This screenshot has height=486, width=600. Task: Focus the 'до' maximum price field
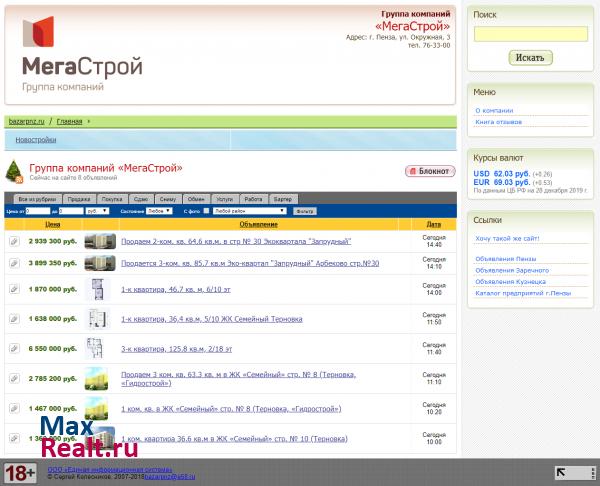(x=71, y=211)
